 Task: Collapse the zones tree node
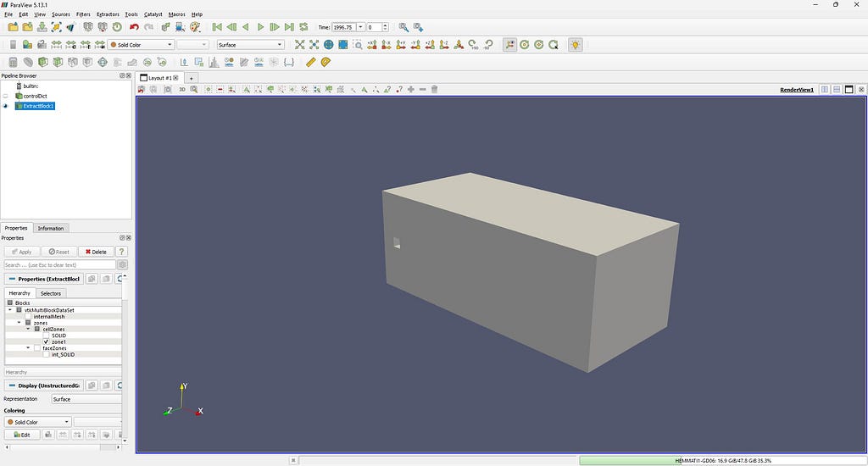pyautogui.click(x=19, y=323)
